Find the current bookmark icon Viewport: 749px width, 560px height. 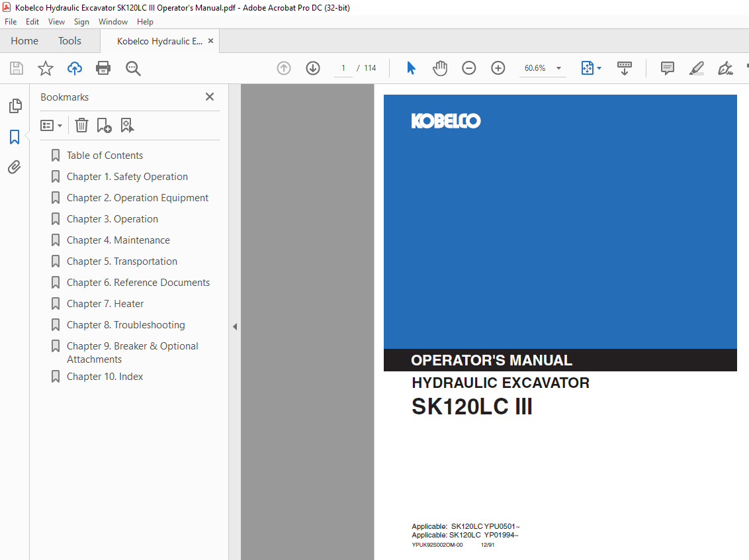127,125
